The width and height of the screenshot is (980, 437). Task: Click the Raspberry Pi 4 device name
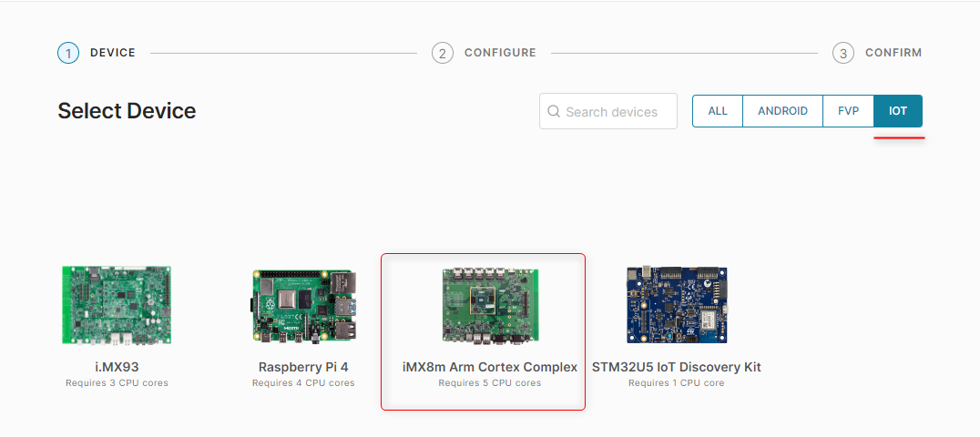coord(303,367)
